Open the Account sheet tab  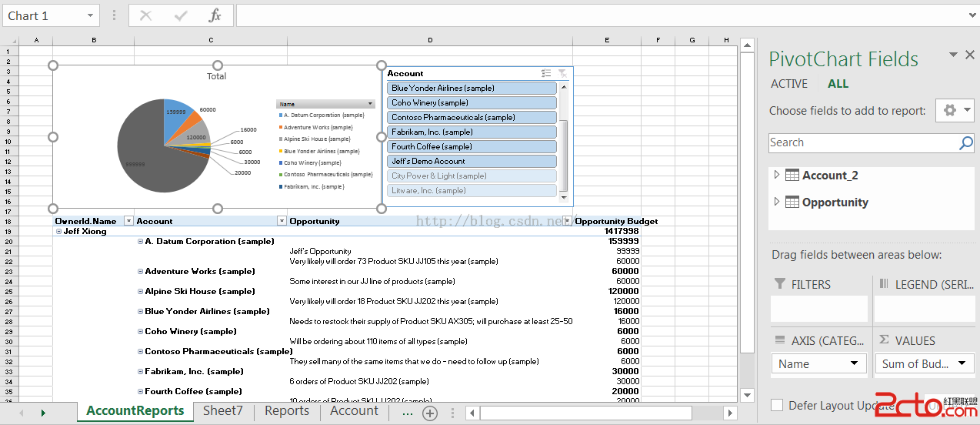click(x=355, y=411)
